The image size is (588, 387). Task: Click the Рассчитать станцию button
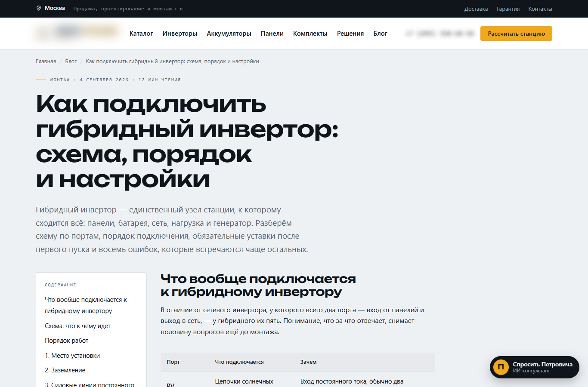(x=516, y=34)
